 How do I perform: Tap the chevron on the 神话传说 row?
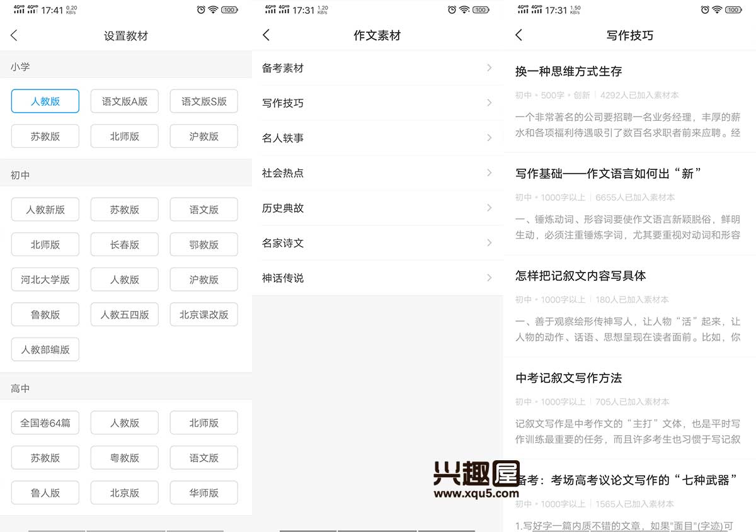pos(490,278)
